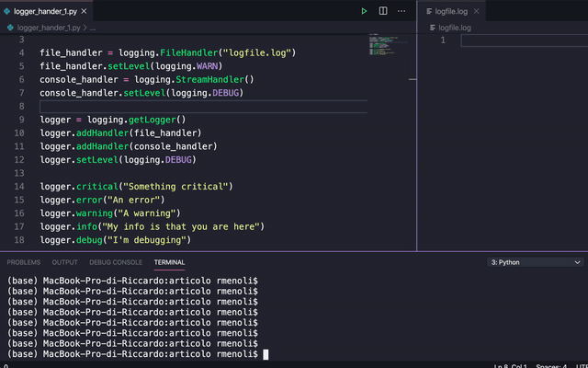Click file_handler argument on line 10

click(165, 133)
